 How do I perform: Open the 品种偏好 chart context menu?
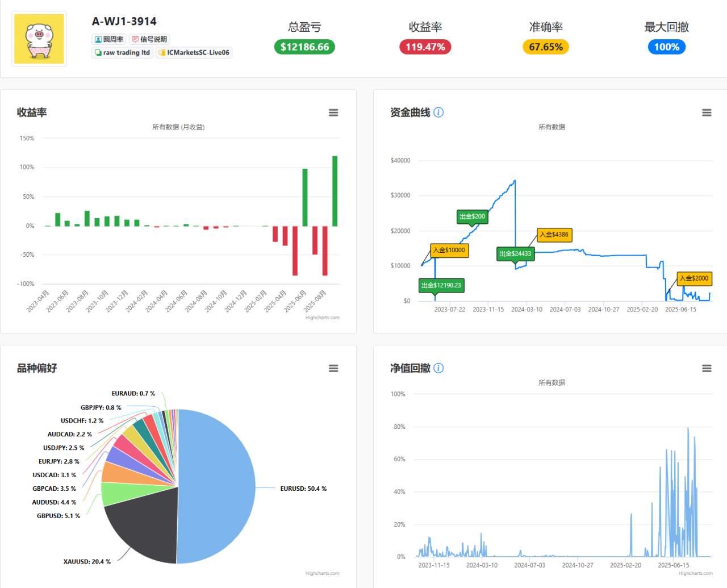(x=333, y=368)
